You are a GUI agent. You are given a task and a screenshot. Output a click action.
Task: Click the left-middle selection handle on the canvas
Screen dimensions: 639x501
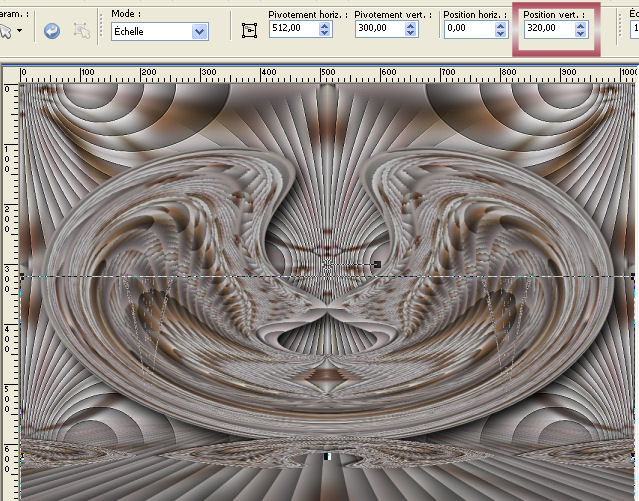point(22,275)
